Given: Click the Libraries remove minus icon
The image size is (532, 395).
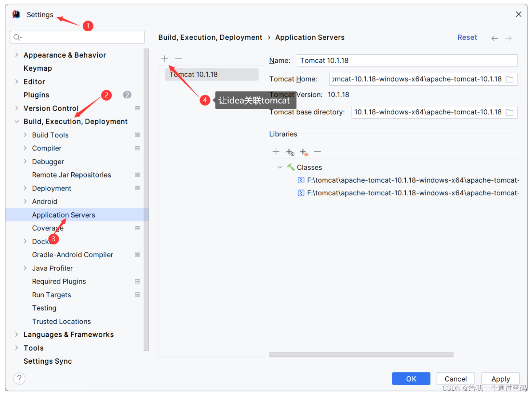Looking at the screenshot, I should 318,152.
